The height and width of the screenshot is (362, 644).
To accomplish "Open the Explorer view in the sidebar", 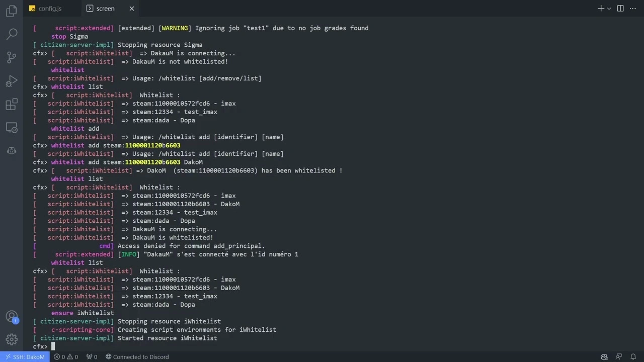I will click(x=11, y=11).
